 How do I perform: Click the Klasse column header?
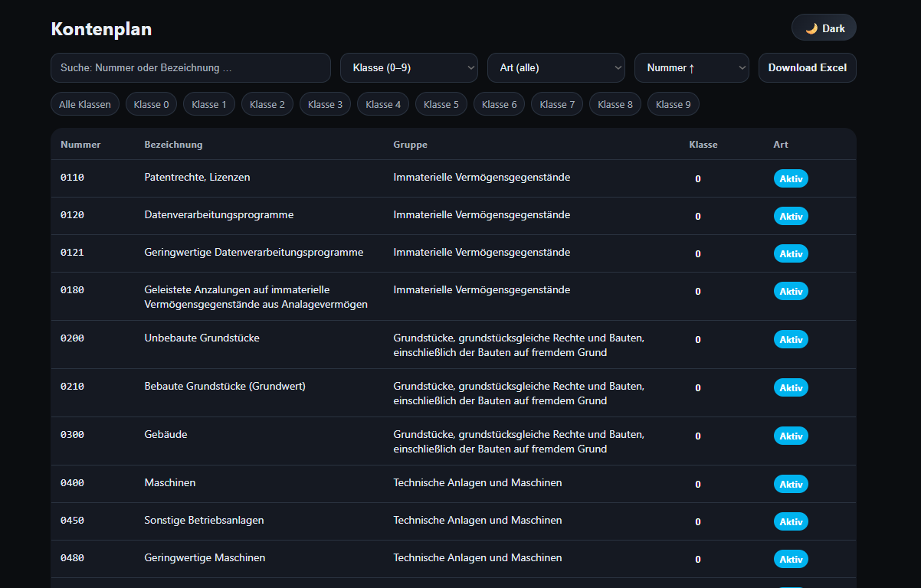(x=703, y=145)
